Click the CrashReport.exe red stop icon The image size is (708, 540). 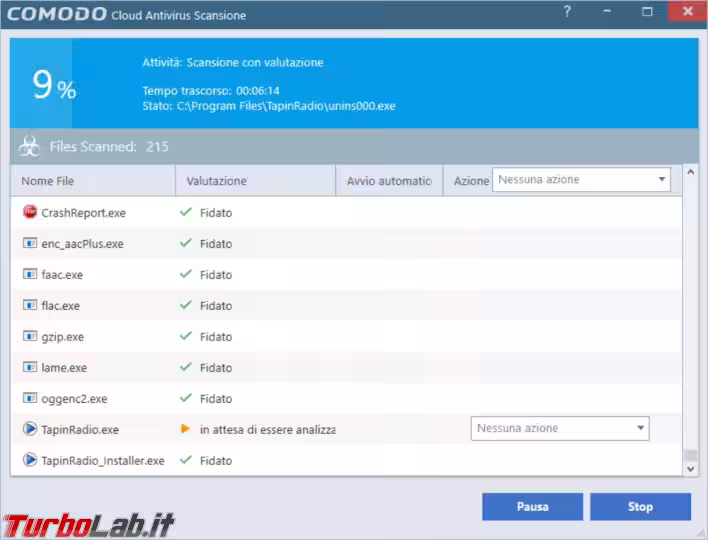[x=30, y=212]
